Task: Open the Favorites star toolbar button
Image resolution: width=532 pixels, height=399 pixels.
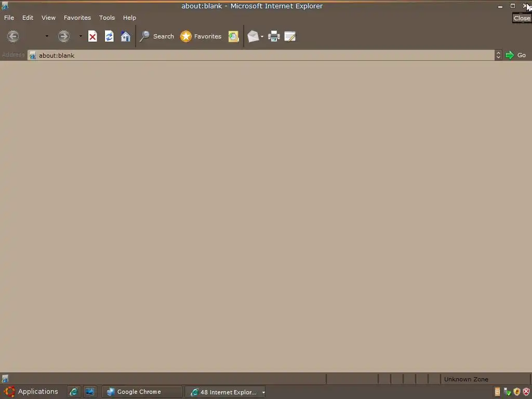Action: (201, 36)
